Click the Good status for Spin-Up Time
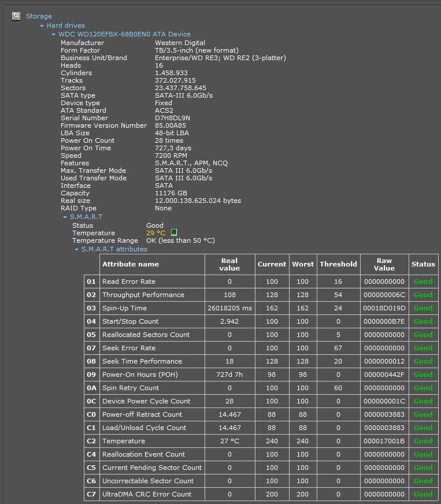The width and height of the screenshot is (441, 504). 423,308
